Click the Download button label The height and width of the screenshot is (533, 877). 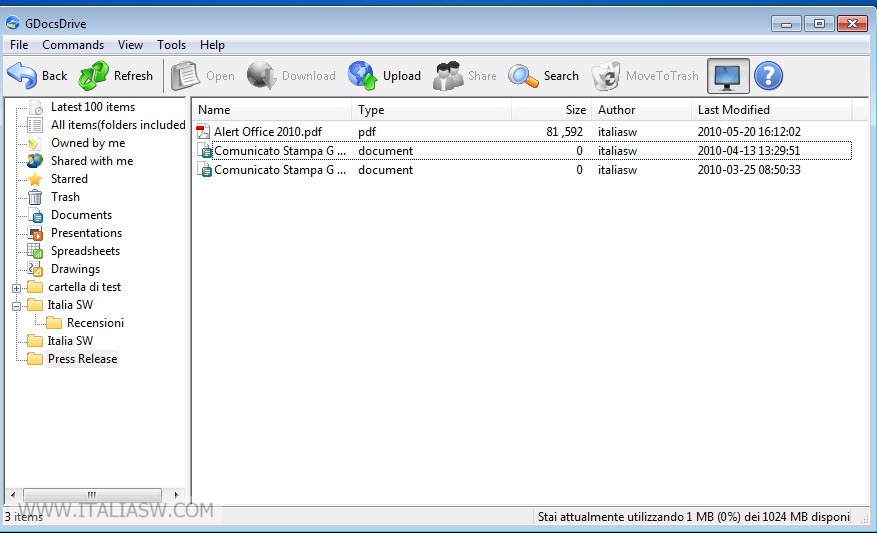coord(309,76)
